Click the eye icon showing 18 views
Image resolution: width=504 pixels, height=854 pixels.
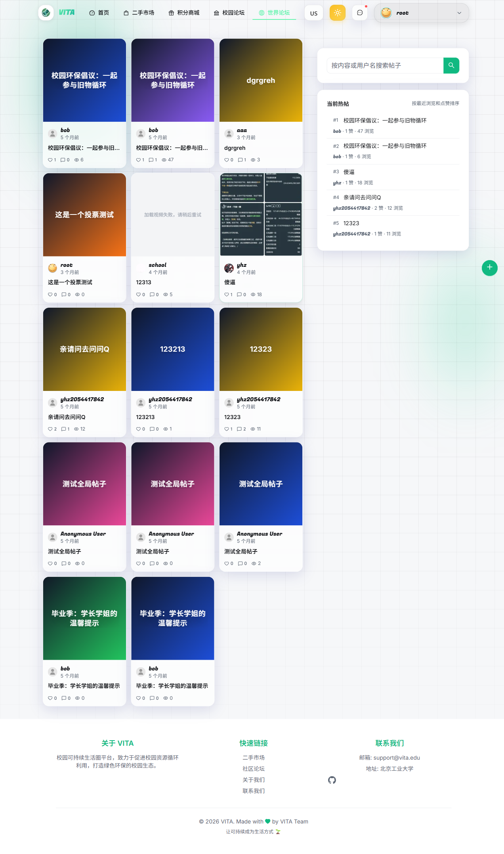253,295
